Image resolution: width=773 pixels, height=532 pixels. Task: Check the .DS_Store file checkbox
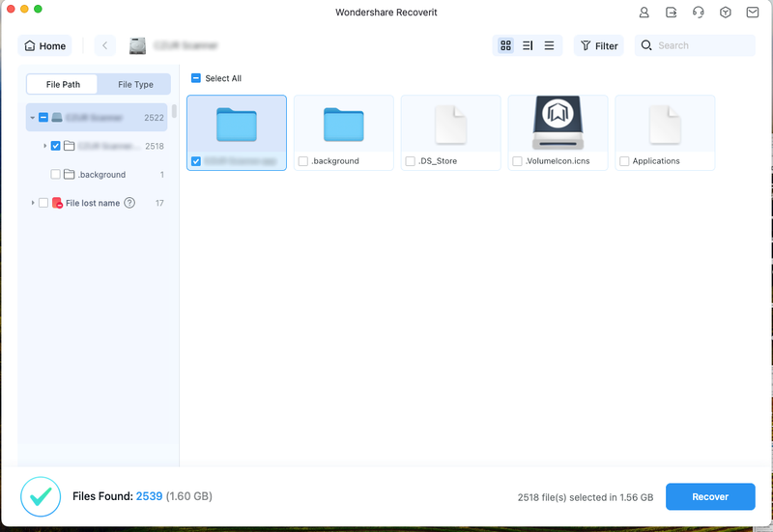click(x=411, y=161)
